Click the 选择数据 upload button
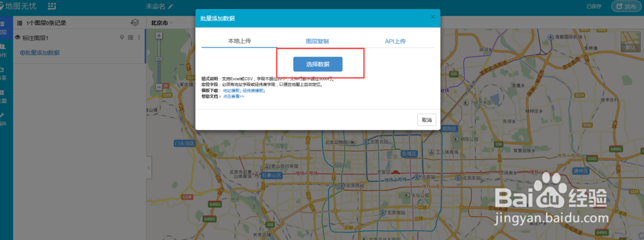This screenshot has width=644, height=240. (317, 64)
